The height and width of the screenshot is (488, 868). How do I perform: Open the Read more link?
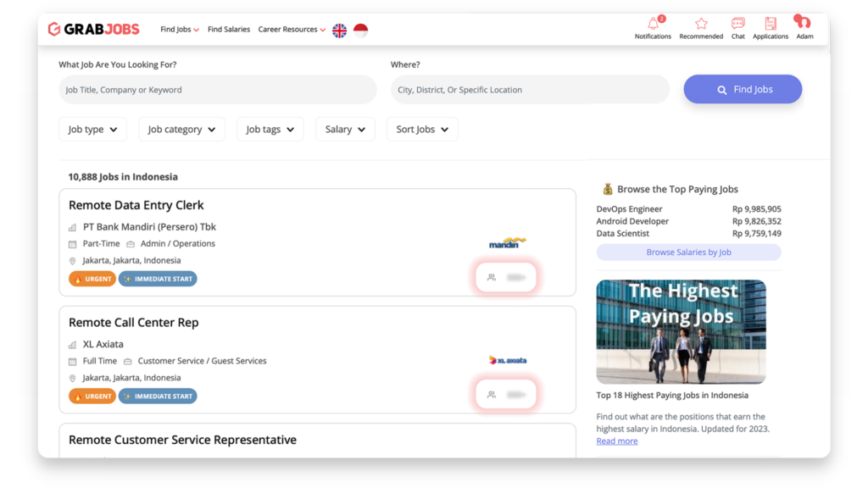617,441
